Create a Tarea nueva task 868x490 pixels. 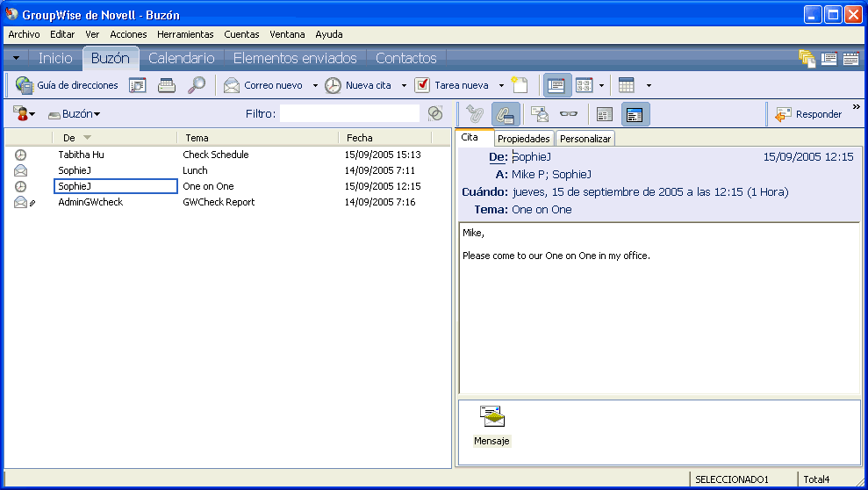click(x=452, y=85)
